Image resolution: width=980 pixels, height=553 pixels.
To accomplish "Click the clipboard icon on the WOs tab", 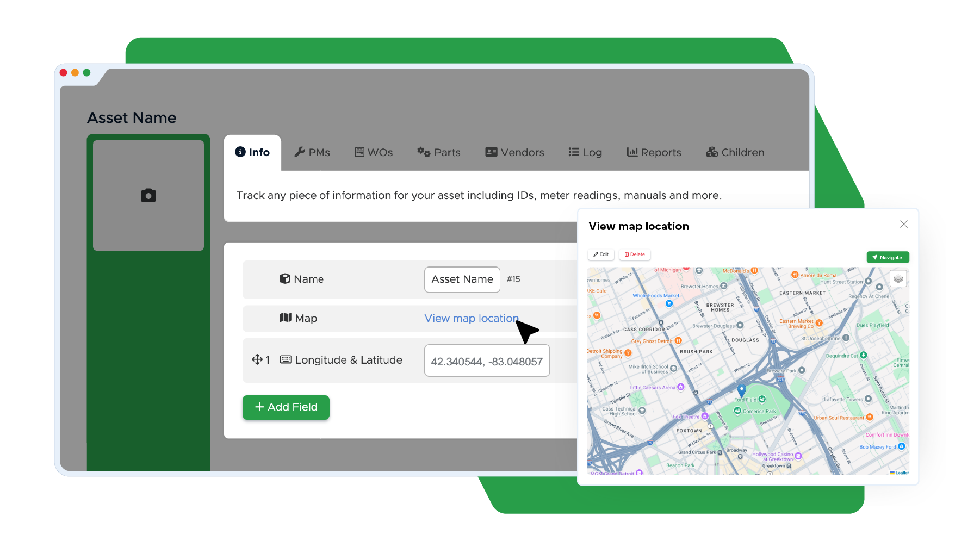I will coord(359,152).
